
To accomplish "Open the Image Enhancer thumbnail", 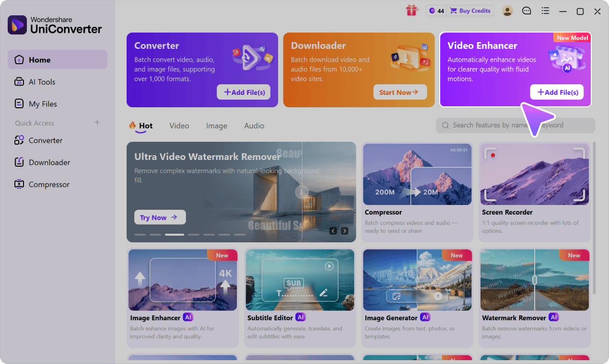I will click(183, 280).
